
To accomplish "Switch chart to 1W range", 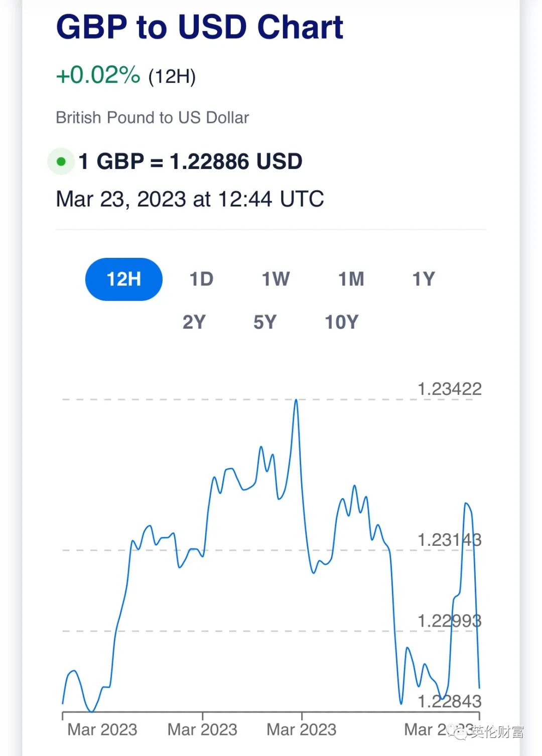I will point(276,279).
